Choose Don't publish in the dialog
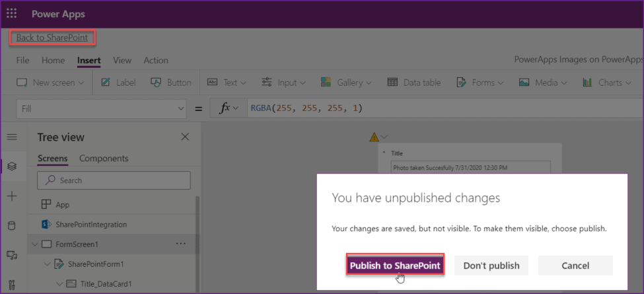Viewport: 644px width, 294px height. pyautogui.click(x=491, y=266)
